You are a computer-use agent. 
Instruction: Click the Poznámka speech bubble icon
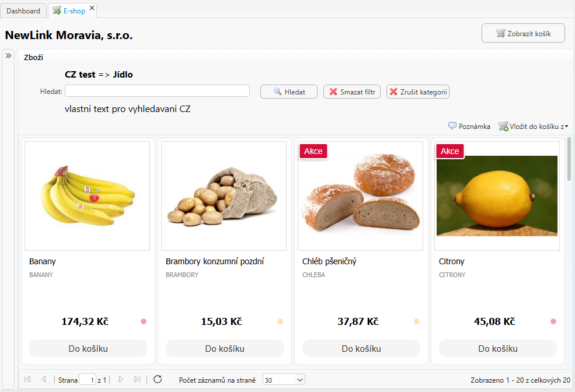tap(452, 126)
